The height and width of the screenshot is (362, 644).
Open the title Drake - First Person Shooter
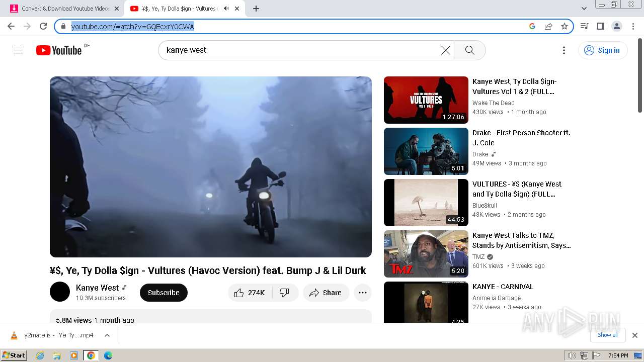521,138
